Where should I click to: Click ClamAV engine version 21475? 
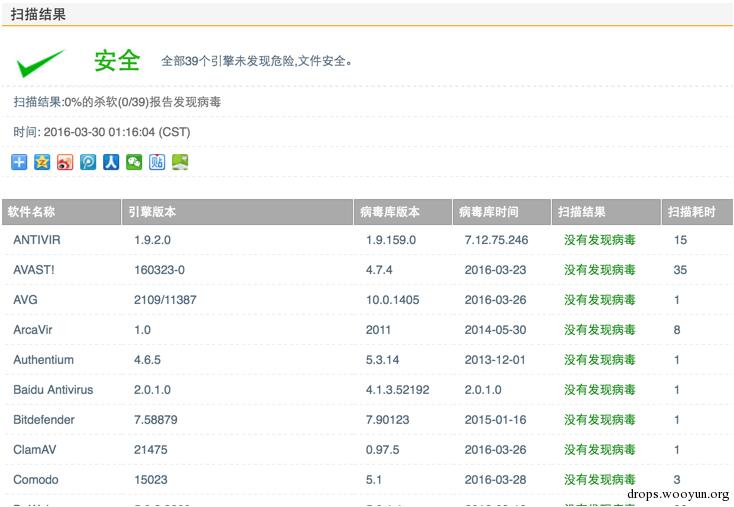coord(151,450)
